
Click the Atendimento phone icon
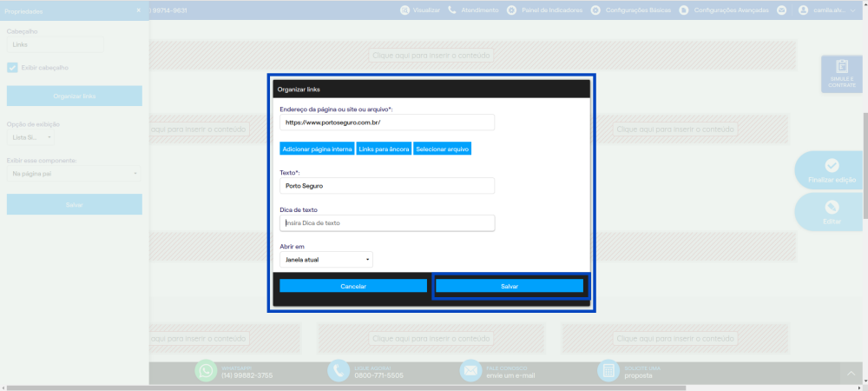(451, 10)
